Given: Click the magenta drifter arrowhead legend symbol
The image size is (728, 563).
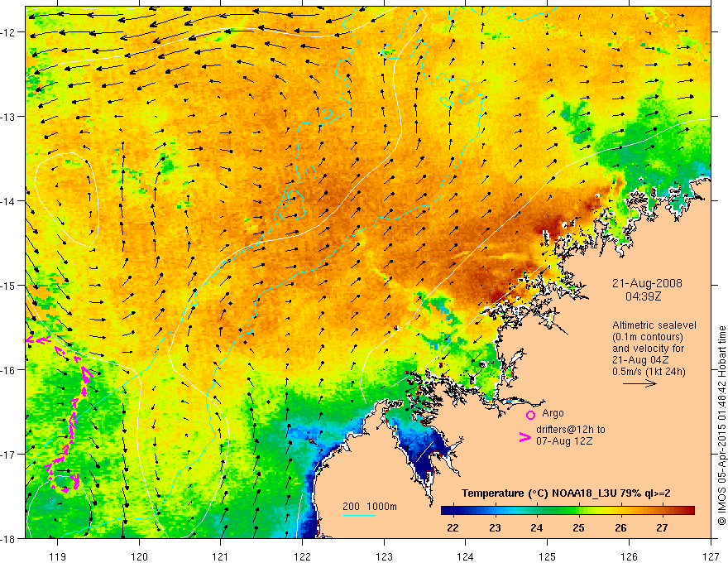Looking at the screenshot, I should point(524,437).
